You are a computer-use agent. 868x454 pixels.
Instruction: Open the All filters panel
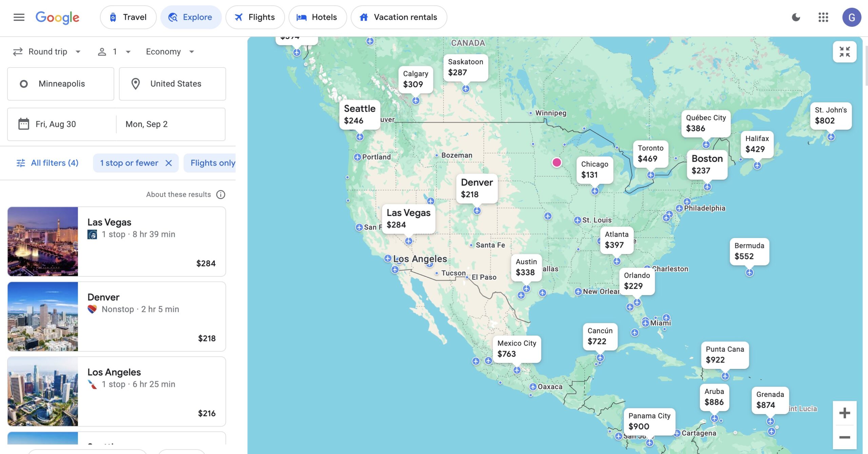point(47,163)
